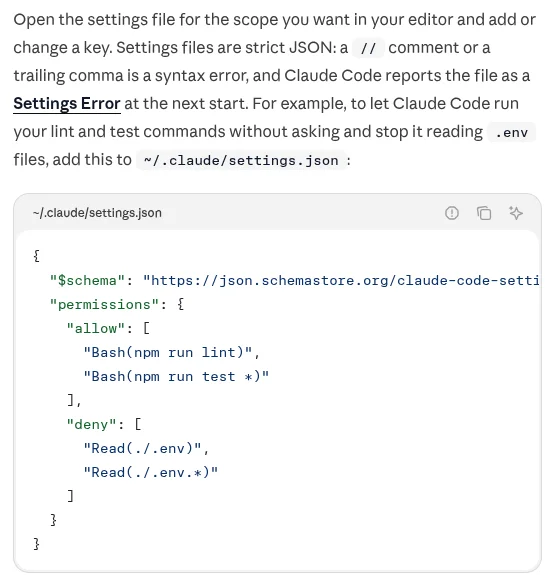The image size is (555, 575).
Task: Click the "deny" key in code
Action: [x=91, y=424]
